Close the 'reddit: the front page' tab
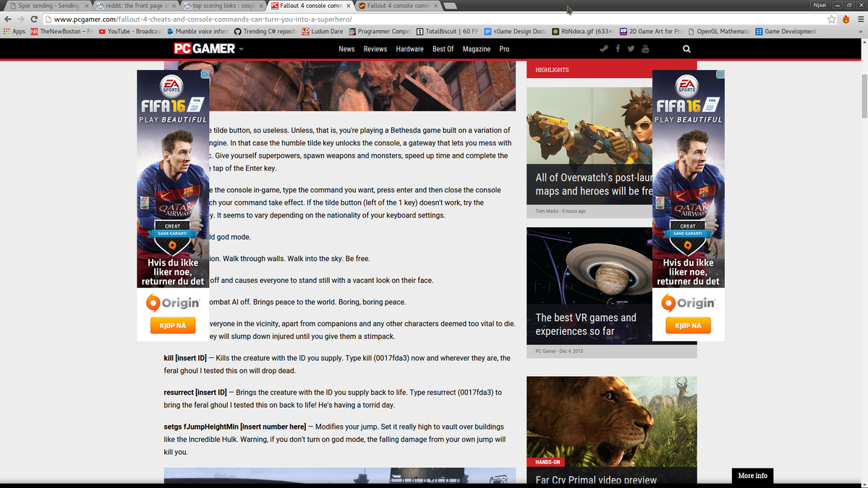 coord(174,6)
